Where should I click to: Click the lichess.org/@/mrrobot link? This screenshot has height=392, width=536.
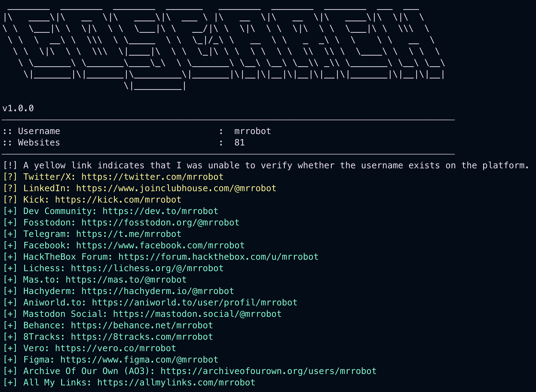point(147,268)
